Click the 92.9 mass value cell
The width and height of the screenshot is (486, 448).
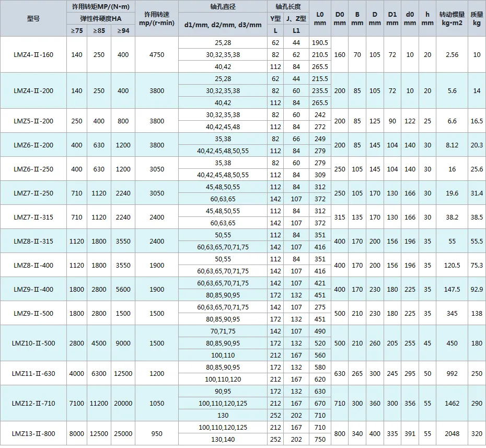coord(476,289)
